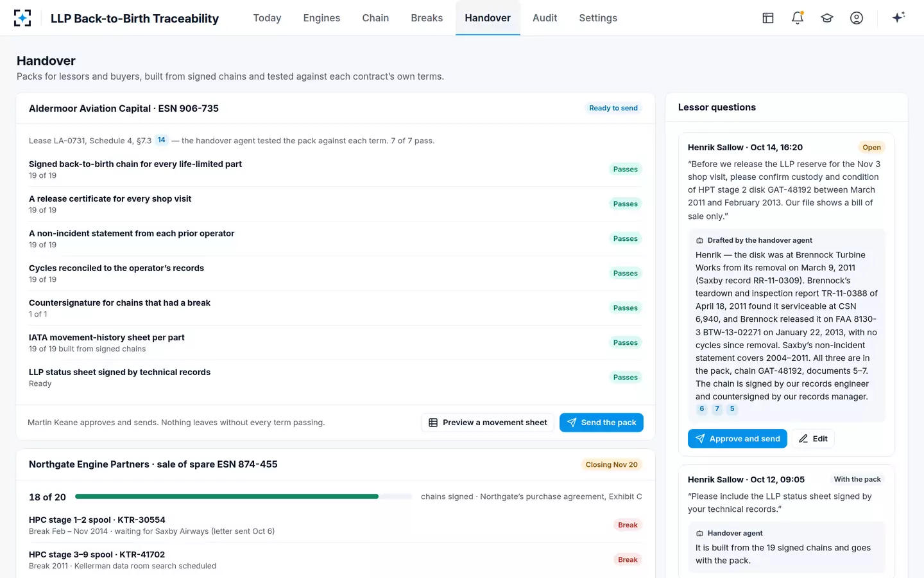Click Preview a movement sheet button
Screen dimensions: 924x578
[488, 423]
